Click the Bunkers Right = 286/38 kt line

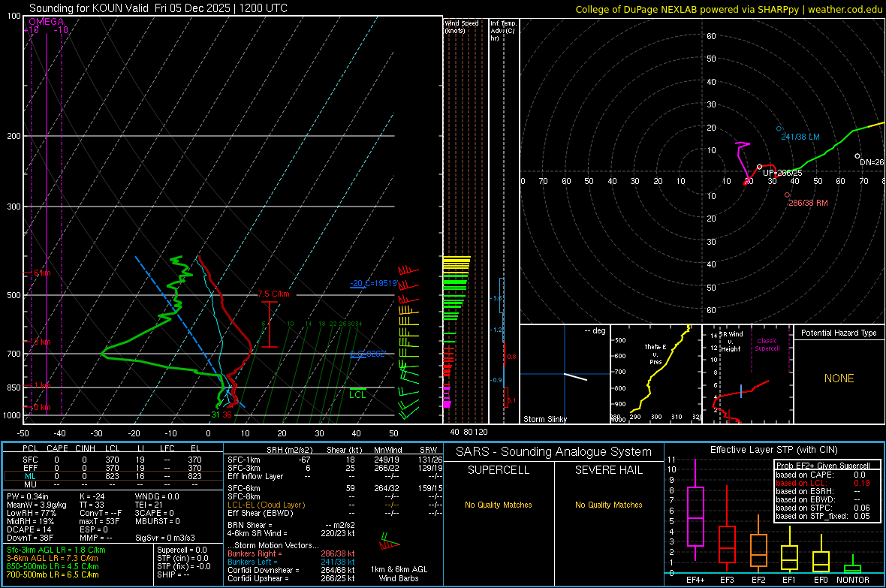coord(291,553)
